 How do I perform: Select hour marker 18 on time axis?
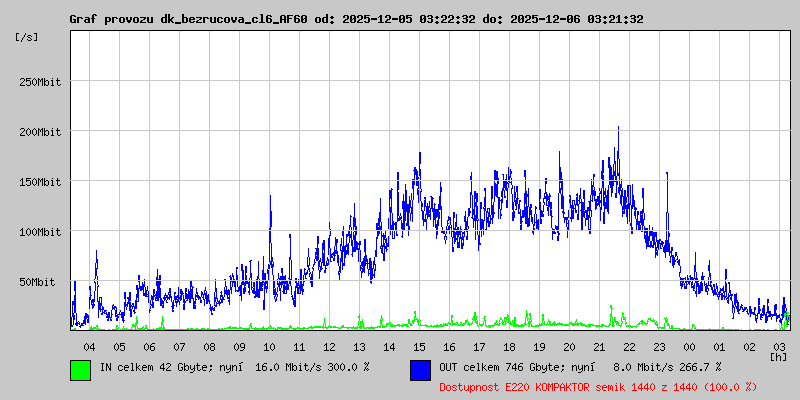click(x=509, y=346)
